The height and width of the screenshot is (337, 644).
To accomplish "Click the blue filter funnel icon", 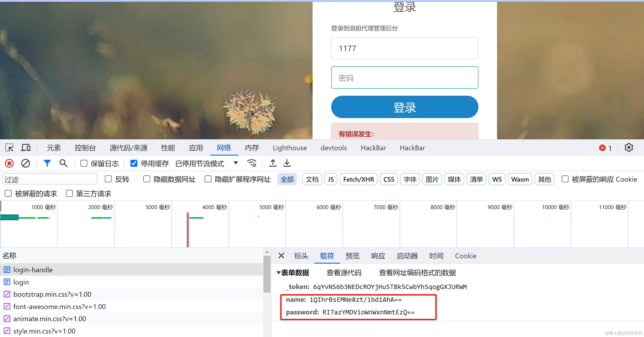I will pyautogui.click(x=47, y=163).
